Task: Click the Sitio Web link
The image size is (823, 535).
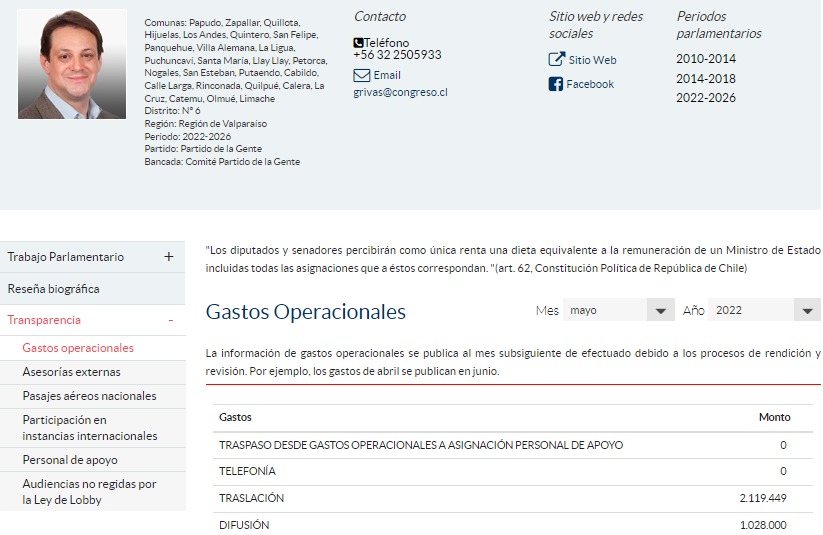Action: coord(592,60)
